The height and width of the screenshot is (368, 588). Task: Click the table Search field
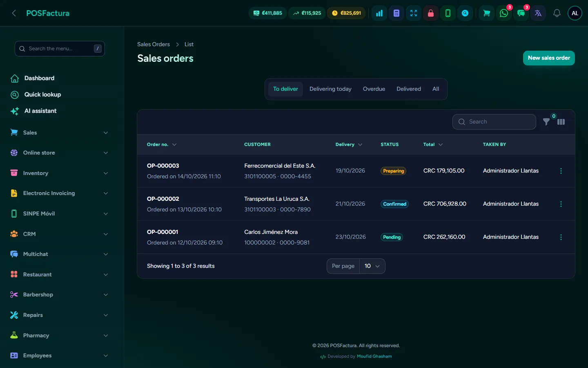pyautogui.click(x=494, y=122)
